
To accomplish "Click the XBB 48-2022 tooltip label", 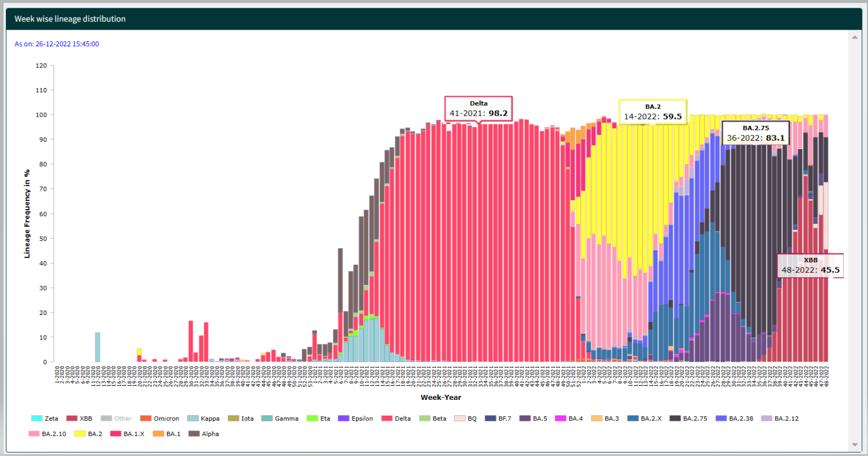I will click(x=810, y=266).
